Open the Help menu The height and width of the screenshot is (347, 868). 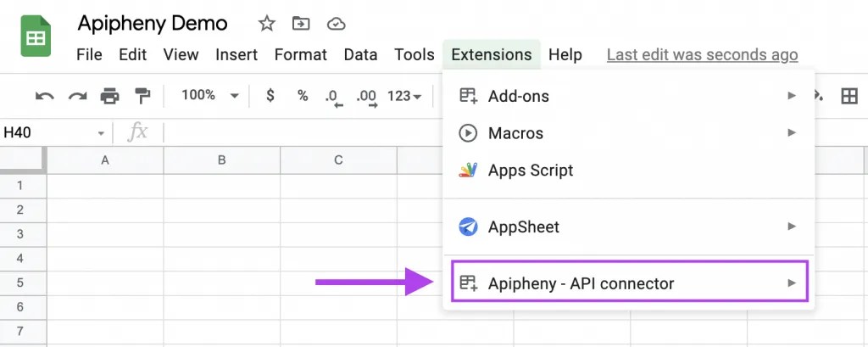(565, 55)
